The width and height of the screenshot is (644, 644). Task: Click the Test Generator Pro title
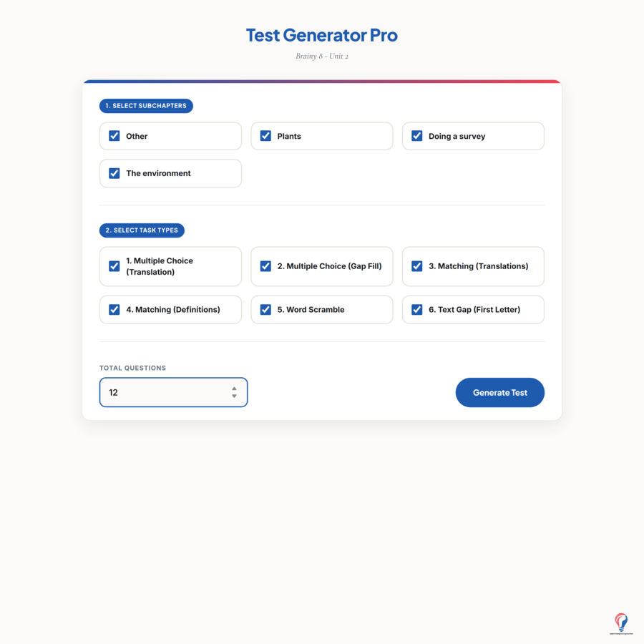pos(322,35)
